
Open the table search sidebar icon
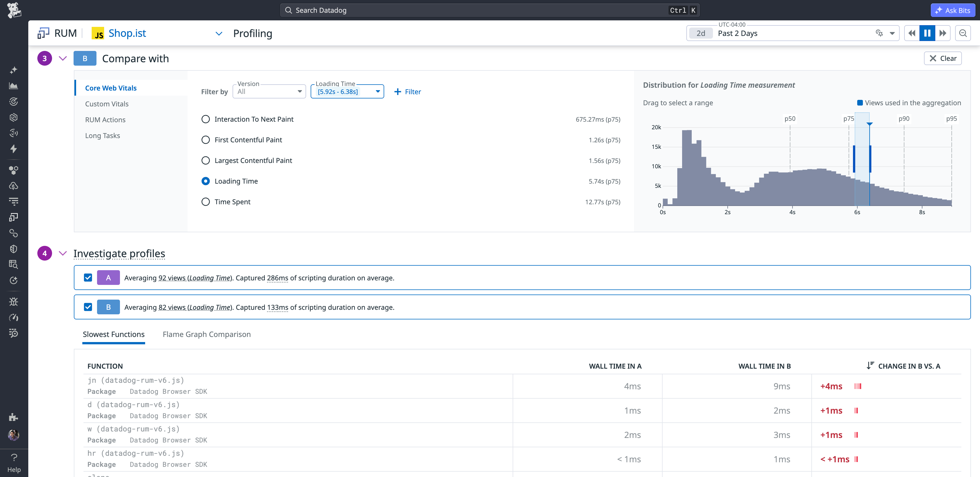click(14, 264)
